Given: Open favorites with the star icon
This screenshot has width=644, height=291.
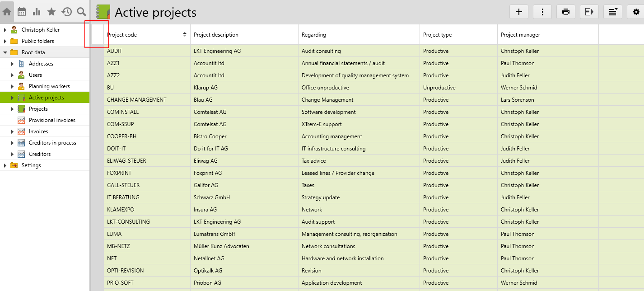Looking at the screenshot, I should tap(51, 12).
